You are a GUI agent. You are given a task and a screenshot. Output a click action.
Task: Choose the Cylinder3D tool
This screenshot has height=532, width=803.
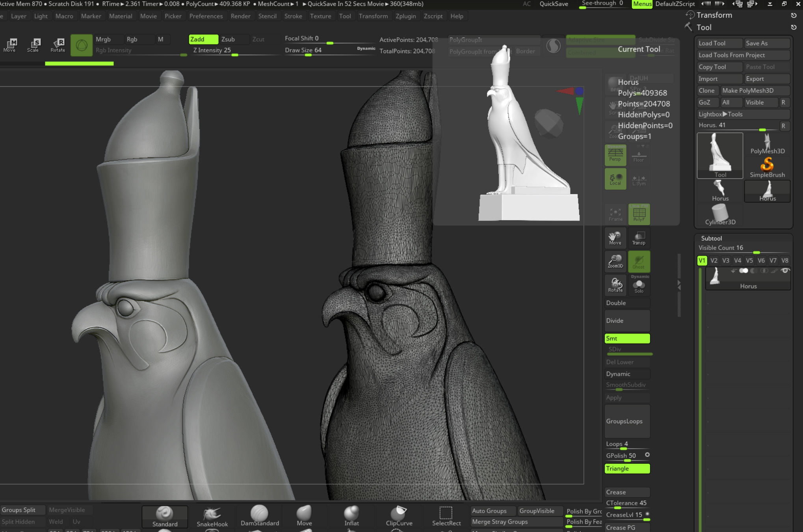click(720, 214)
